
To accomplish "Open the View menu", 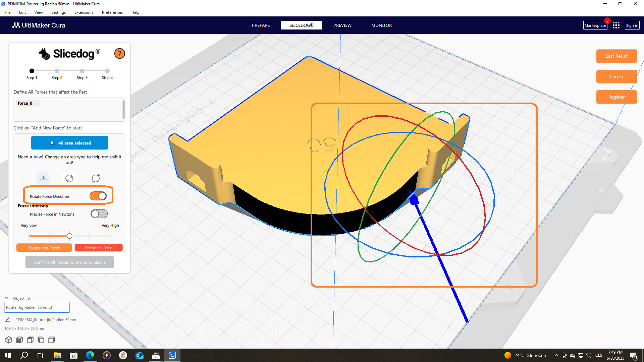I will (x=39, y=12).
